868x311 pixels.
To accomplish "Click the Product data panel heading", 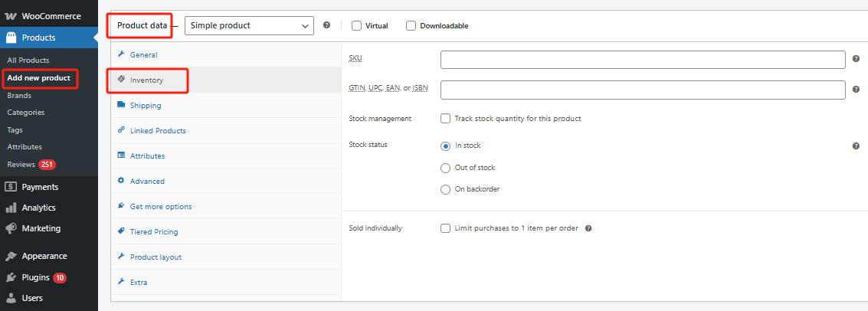I will click(x=142, y=25).
